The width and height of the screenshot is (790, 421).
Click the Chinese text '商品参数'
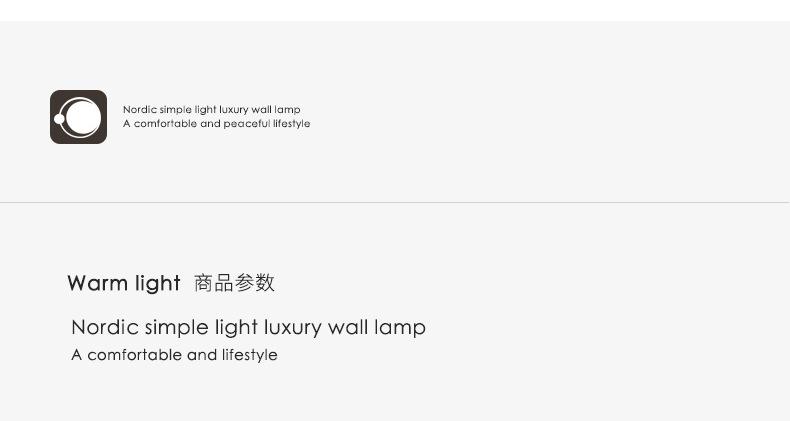[234, 283]
